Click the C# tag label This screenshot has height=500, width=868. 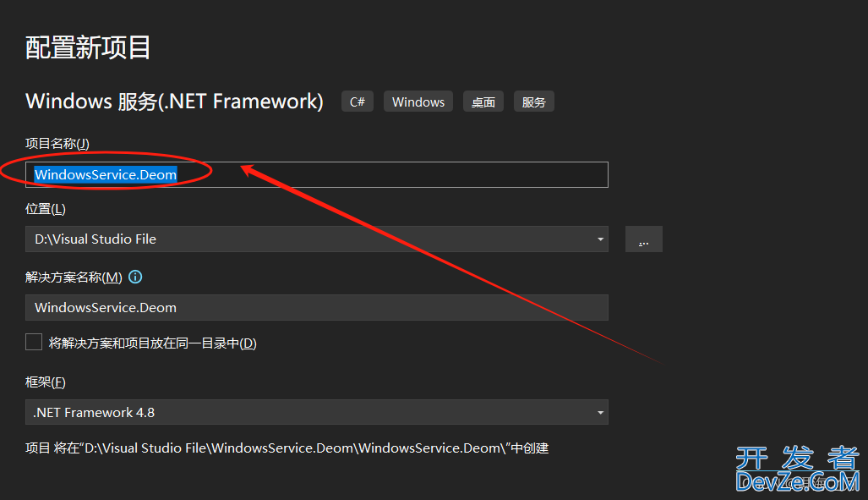pos(358,102)
